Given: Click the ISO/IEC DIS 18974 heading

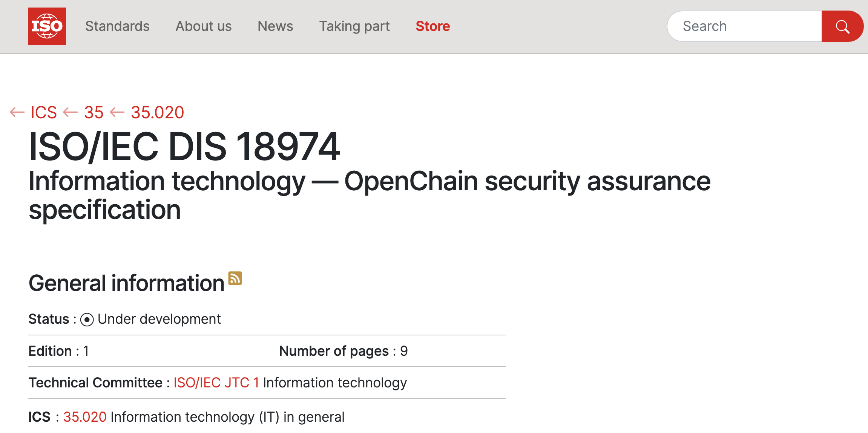Looking at the screenshot, I should coord(184,147).
